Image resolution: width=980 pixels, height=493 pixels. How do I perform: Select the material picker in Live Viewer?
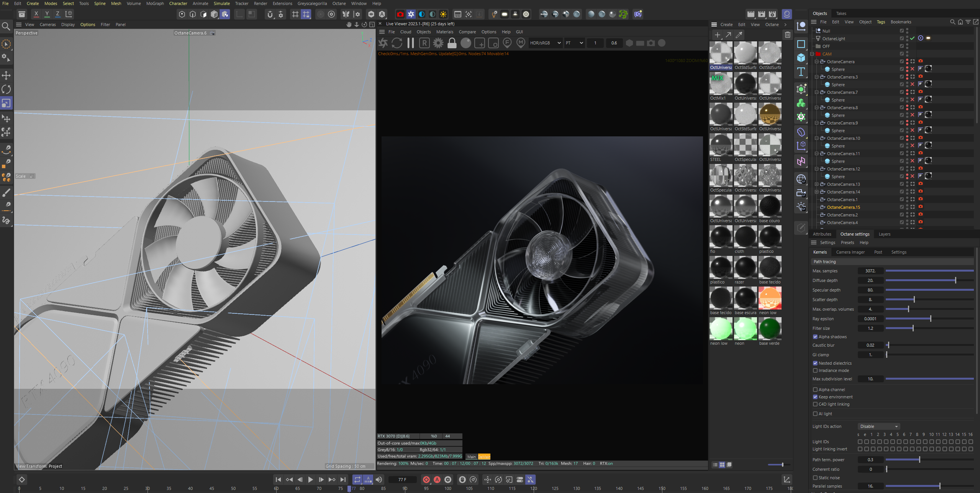520,43
